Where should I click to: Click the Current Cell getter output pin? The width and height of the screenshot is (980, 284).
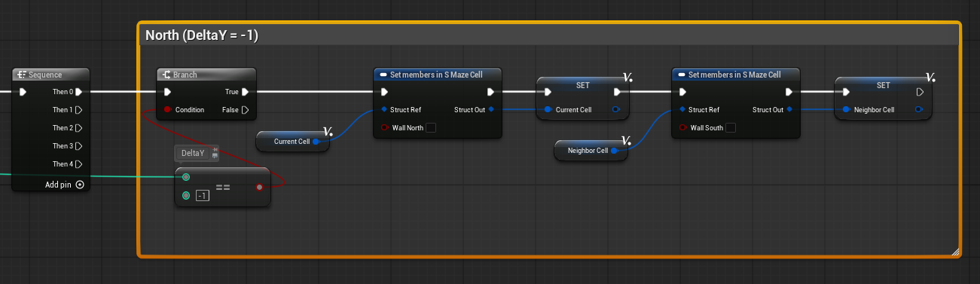pos(316,141)
